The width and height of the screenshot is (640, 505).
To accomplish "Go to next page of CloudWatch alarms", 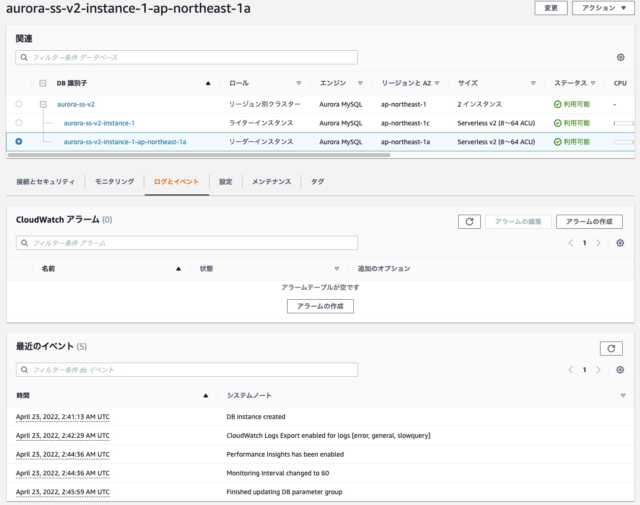I will (598, 243).
